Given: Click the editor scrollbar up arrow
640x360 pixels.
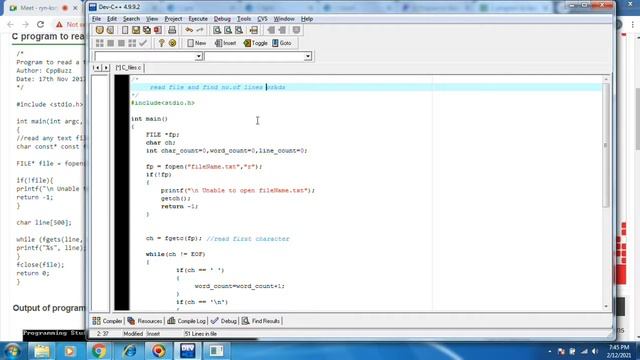Looking at the screenshot, I should [x=606, y=79].
